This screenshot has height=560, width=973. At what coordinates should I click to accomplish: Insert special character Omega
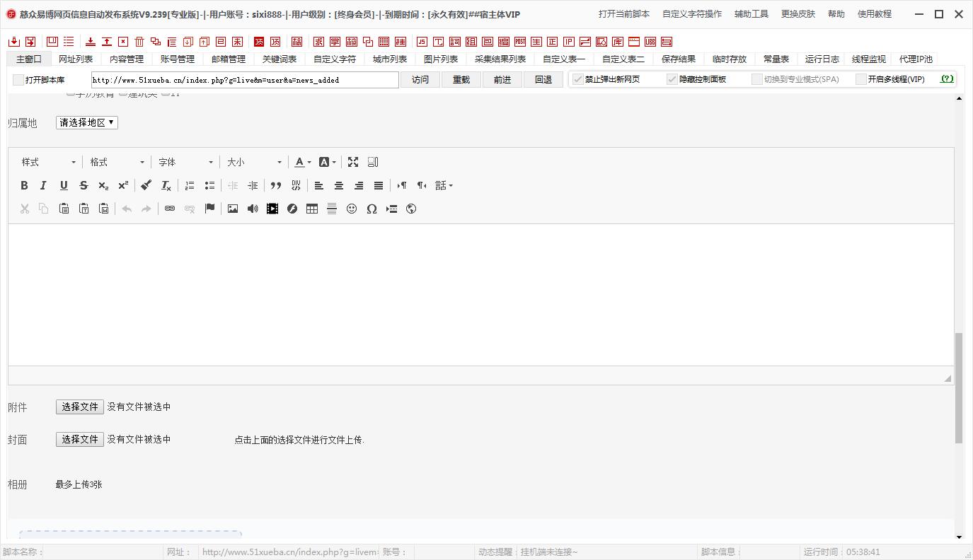tap(372, 209)
